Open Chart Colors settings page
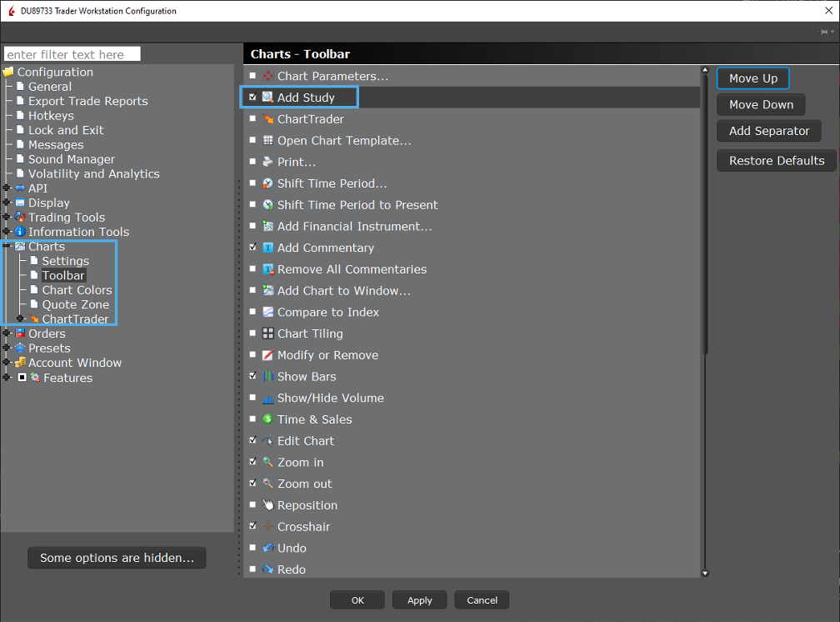The image size is (840, 622). 77,290
